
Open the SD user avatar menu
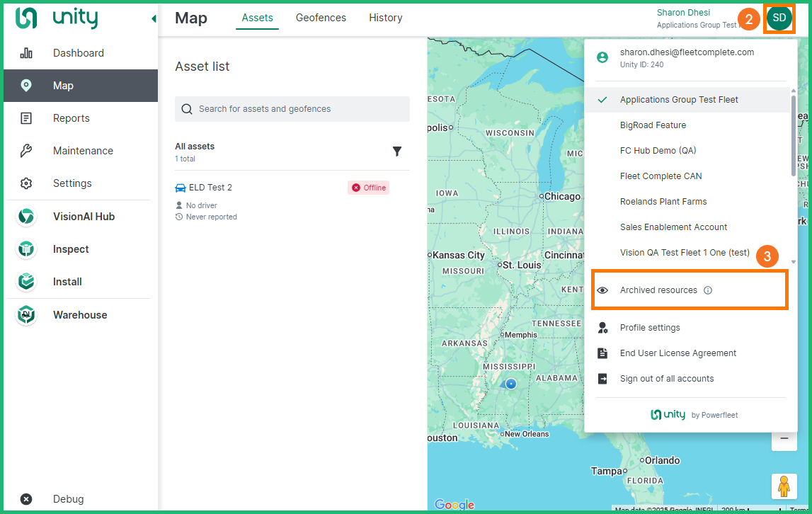pyautogui.click(x=779, y=18)
